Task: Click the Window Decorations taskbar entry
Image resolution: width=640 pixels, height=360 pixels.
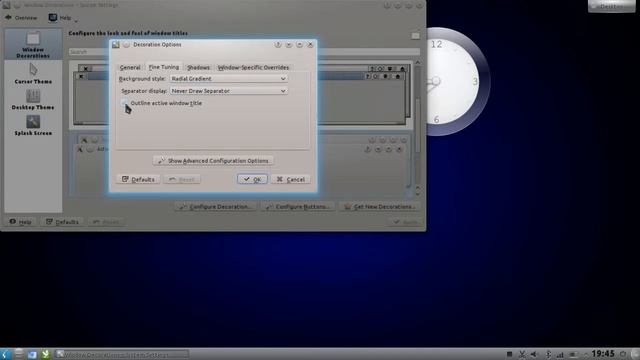Action: [122, 354]
